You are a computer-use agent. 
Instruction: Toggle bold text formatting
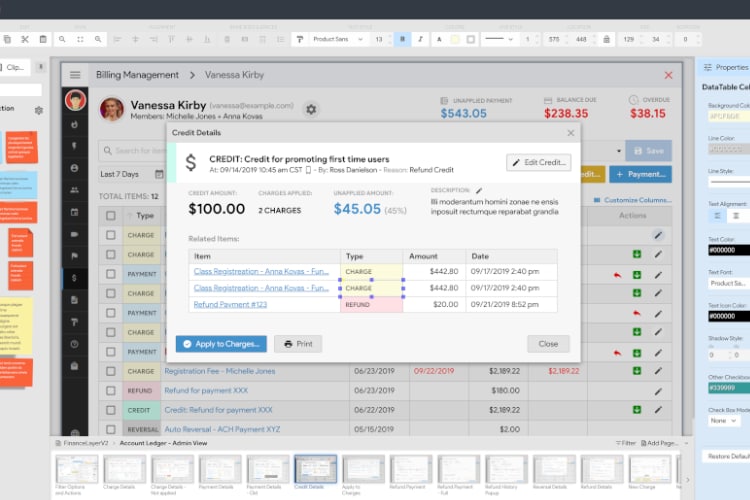tap(402, 39)
